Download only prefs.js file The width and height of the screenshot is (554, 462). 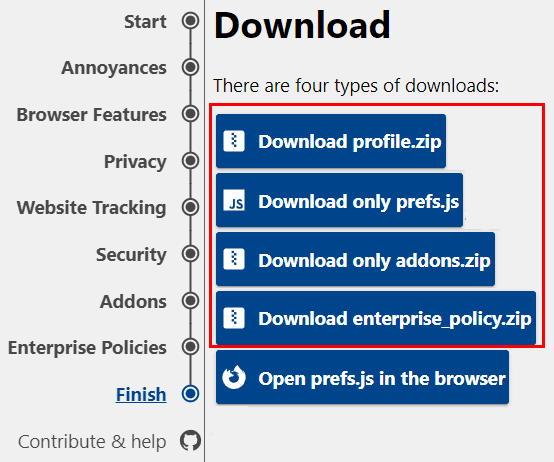point(340,200)
